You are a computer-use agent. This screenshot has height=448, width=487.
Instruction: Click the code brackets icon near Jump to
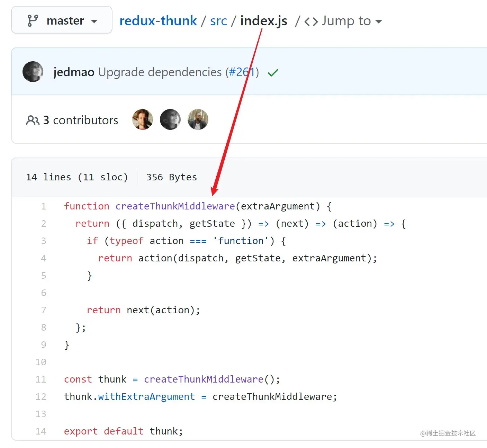click(x=311, y=21)
